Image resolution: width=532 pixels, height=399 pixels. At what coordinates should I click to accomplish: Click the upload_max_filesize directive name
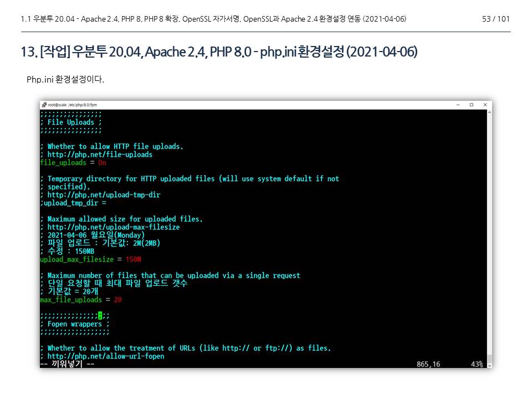(x=76, y=259)
